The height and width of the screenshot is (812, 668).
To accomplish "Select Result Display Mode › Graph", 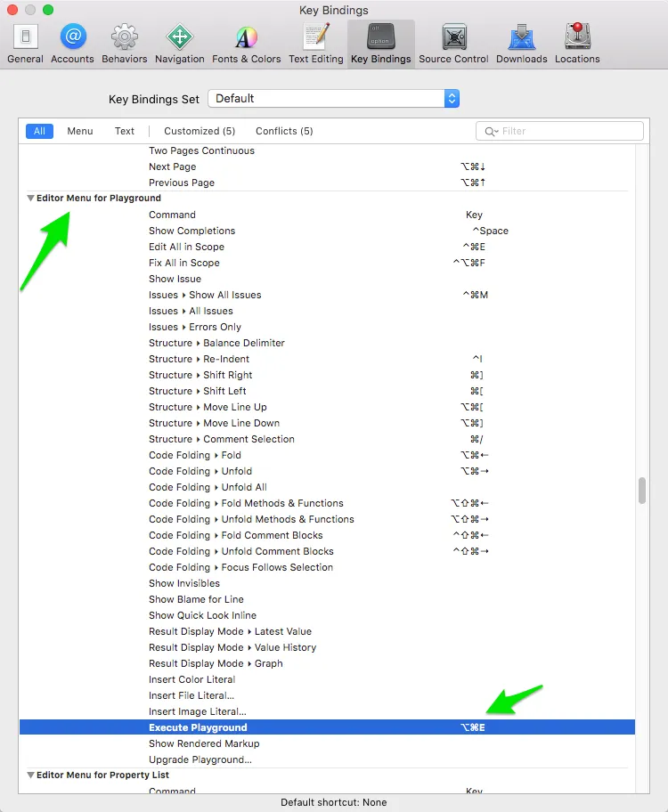I will [x=327, y=664].
